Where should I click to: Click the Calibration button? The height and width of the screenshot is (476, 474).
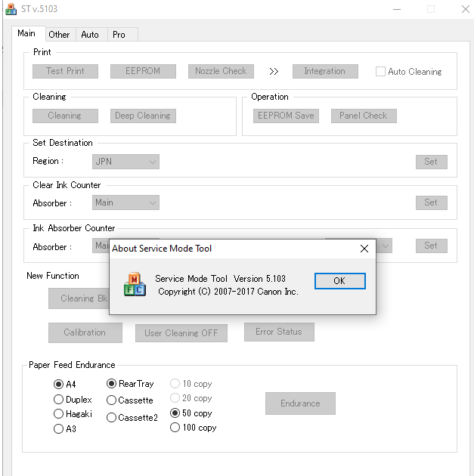[85, 332]
